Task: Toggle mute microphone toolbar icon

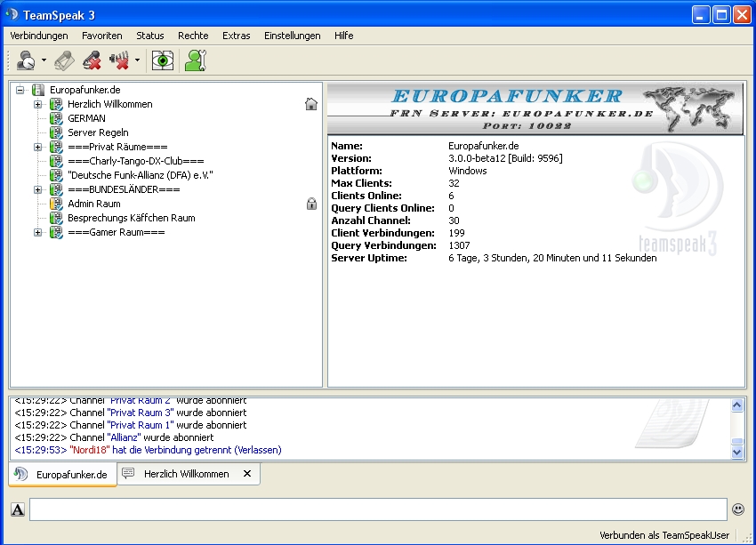Action: click(92, 60)
